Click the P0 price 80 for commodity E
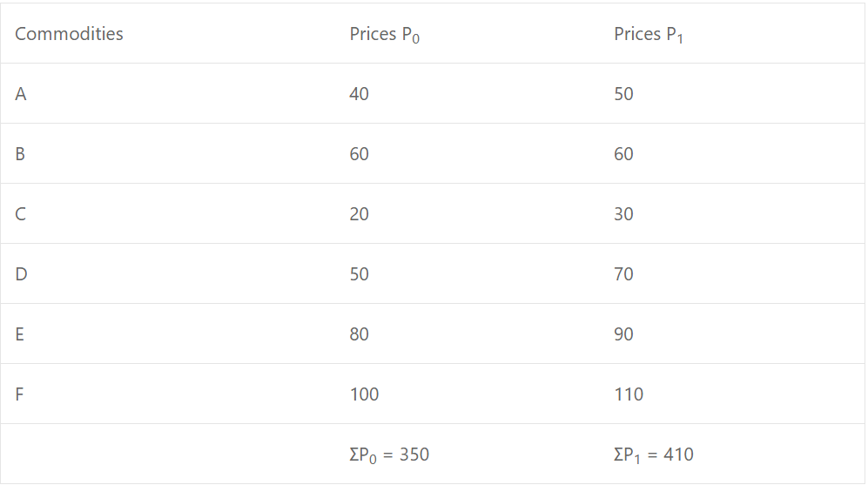The image size is (868, 485). (x=359, y=334)
